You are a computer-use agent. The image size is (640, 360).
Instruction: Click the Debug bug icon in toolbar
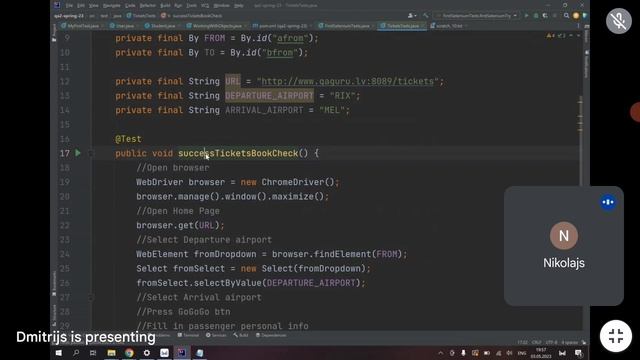[x=536, y=16]
